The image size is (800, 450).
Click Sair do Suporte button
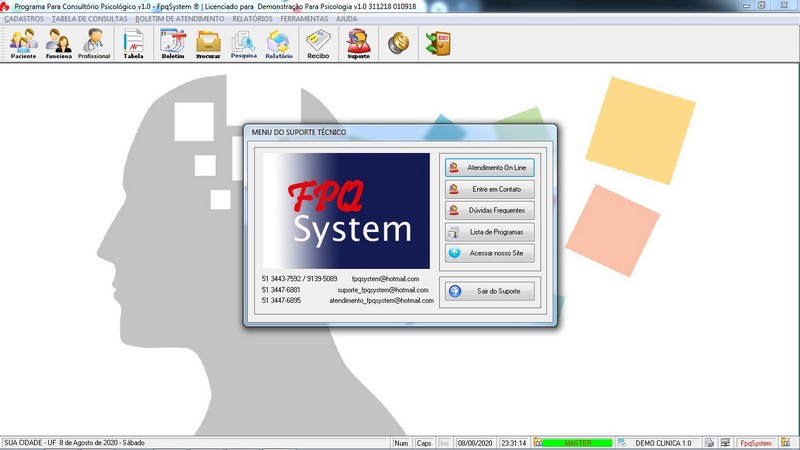[x=490, y=291]
